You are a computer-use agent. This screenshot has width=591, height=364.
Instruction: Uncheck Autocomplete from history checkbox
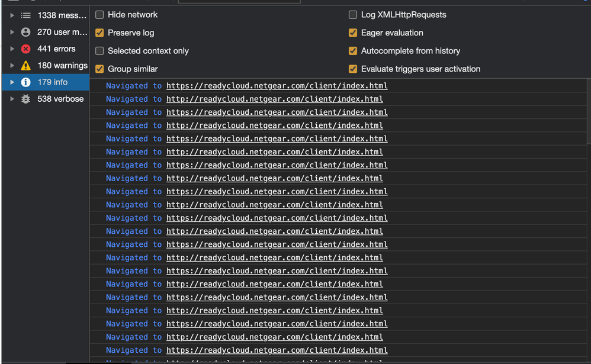point(353,51)
